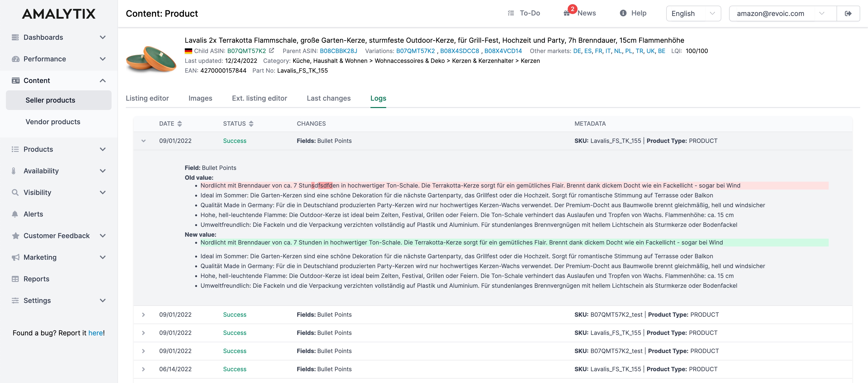Click the logout icon beside account email
This screenshot has height=383, width=868.
848,14
